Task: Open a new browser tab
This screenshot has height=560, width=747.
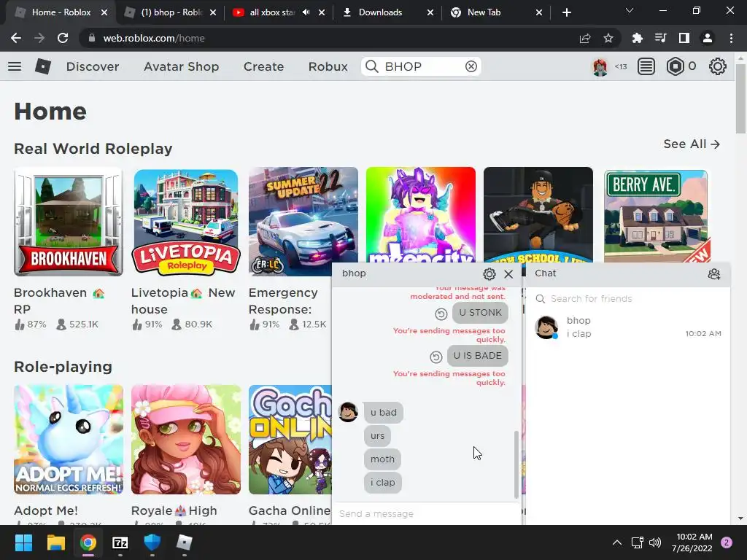Action: coord(566,12)
